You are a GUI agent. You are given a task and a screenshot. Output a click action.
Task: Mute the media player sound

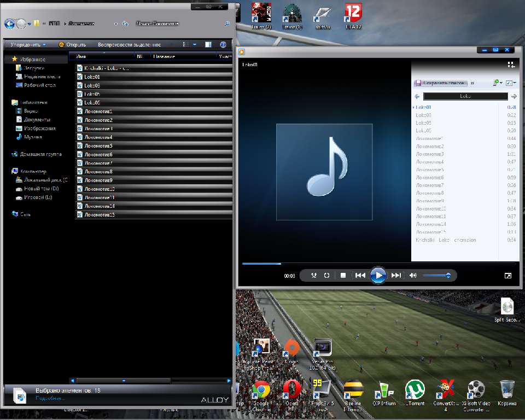click(x=413, y=276)
